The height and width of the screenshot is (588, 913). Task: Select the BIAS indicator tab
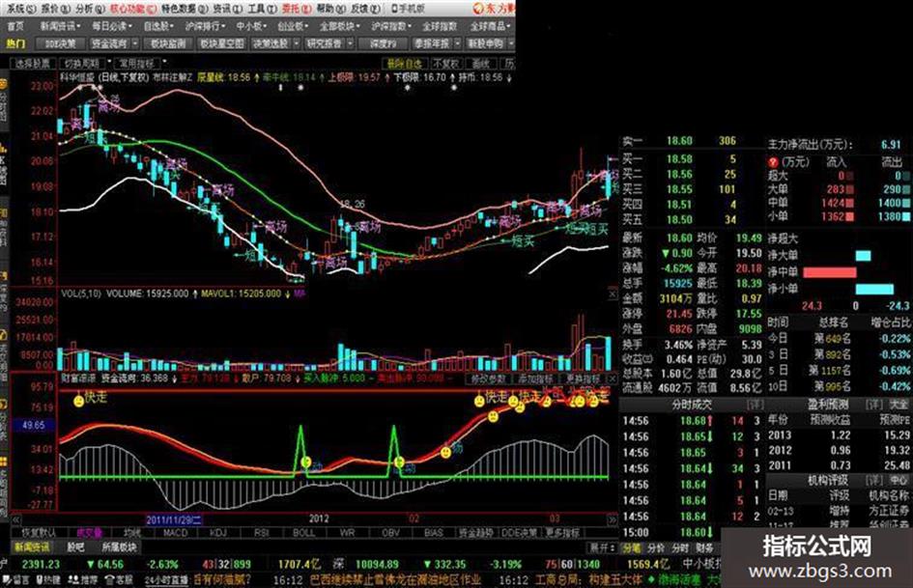[433, 533]
